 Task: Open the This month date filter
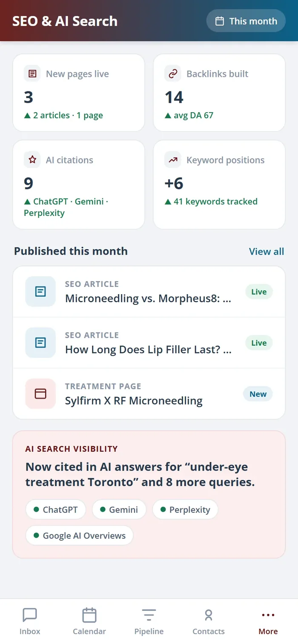pos(246,21)
